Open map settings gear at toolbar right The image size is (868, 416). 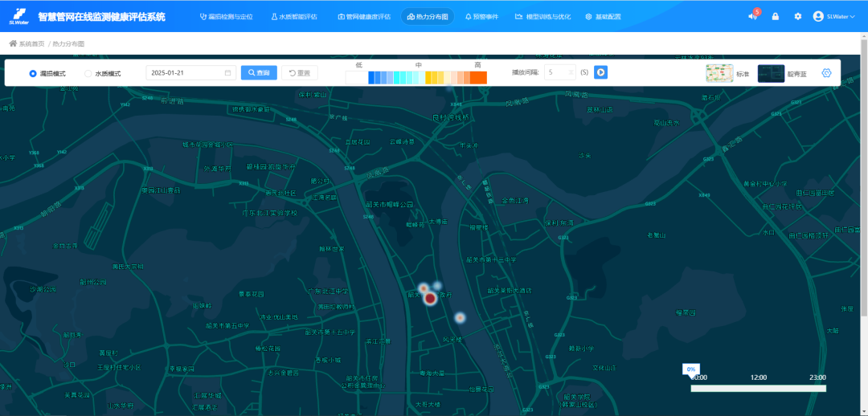coord(826,73)
